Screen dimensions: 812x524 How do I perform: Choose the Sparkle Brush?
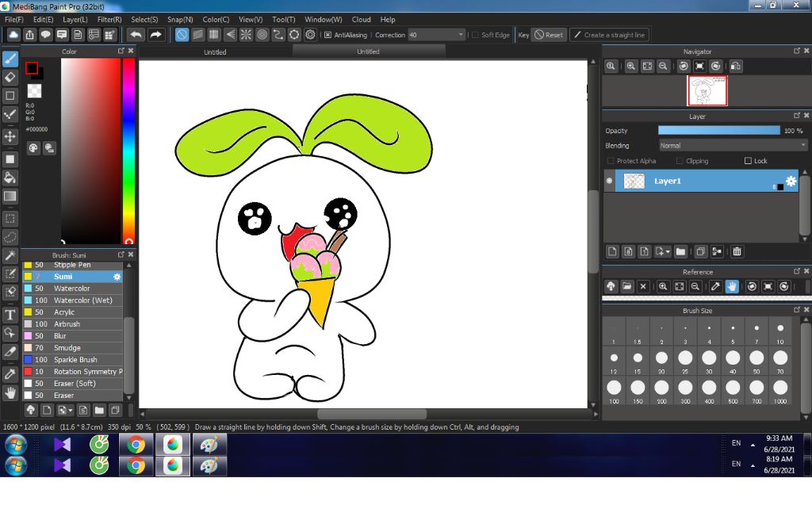coord(72,360)
